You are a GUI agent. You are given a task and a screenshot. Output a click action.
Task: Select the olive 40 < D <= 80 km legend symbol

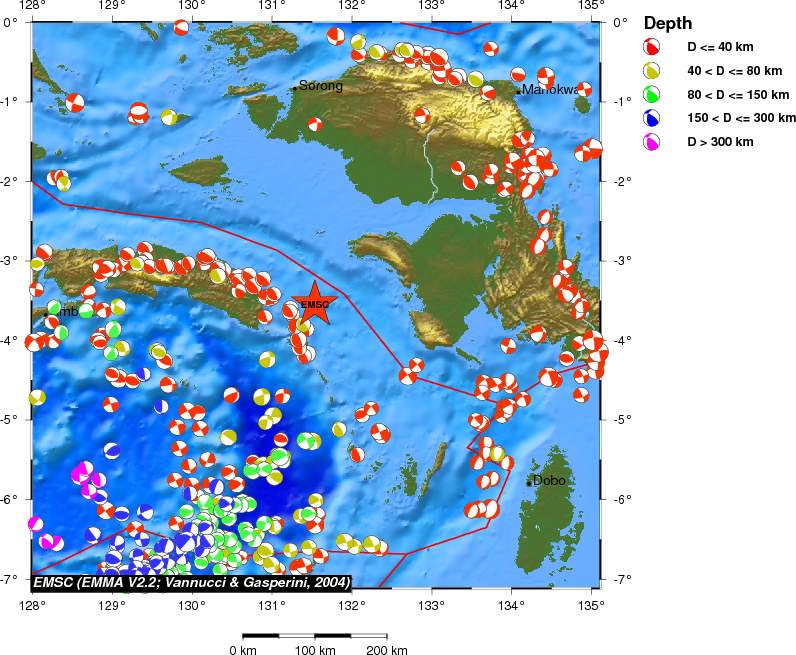[x=652, y=71]
